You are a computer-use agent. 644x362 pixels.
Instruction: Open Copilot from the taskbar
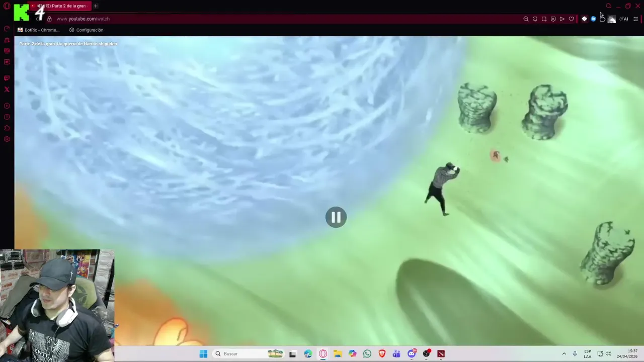coord(352,354)
